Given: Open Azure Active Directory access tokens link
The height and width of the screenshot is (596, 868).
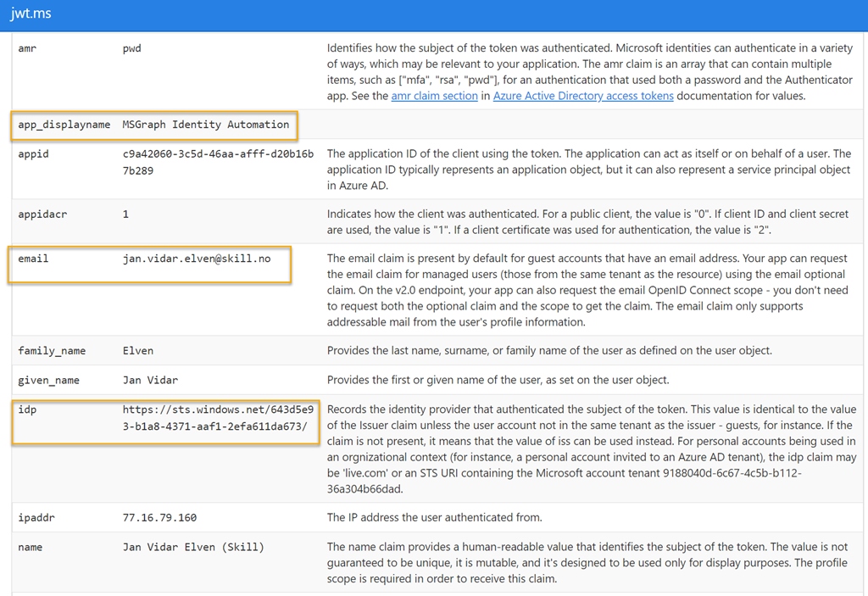Looking at the screenshot, I should coord(583,96).
